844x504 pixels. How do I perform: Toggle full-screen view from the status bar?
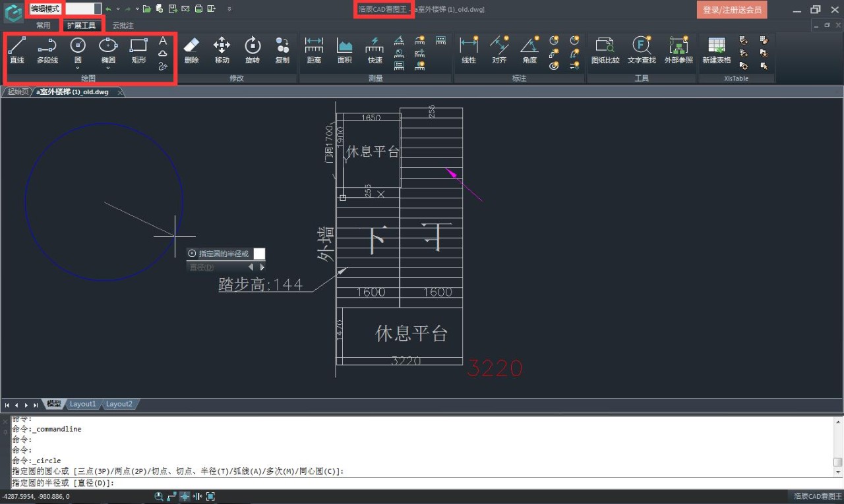[x=210, y=496]
